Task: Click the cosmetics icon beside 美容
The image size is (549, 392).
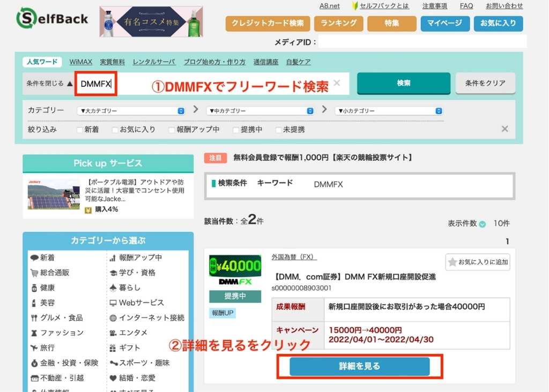Action: [34, 303]
